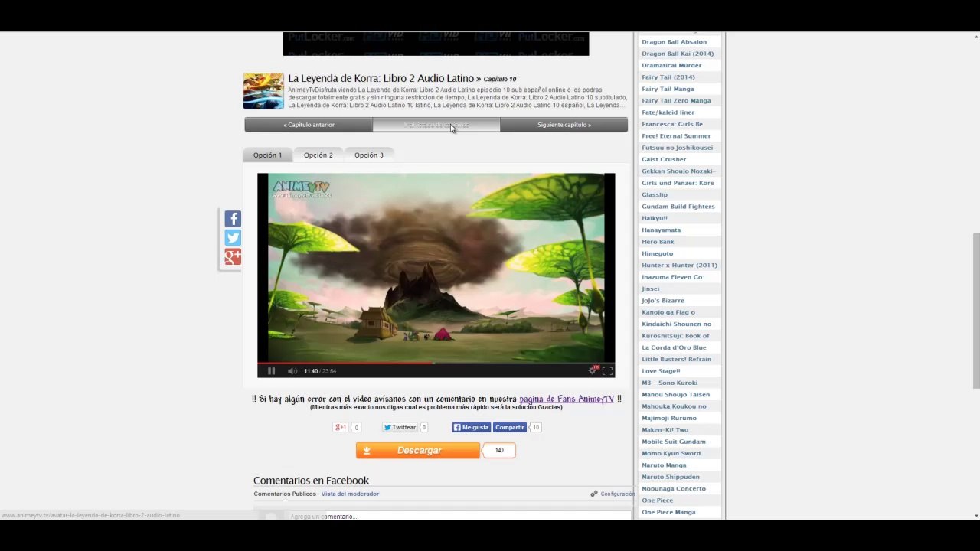Open Fairy Tail Manga link

668,89
